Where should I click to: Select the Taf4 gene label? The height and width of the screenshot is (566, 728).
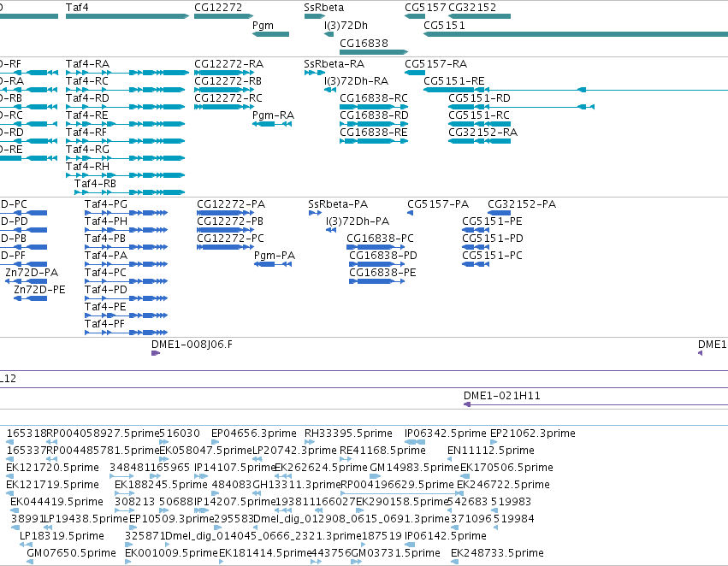click(x=77, y=8)
